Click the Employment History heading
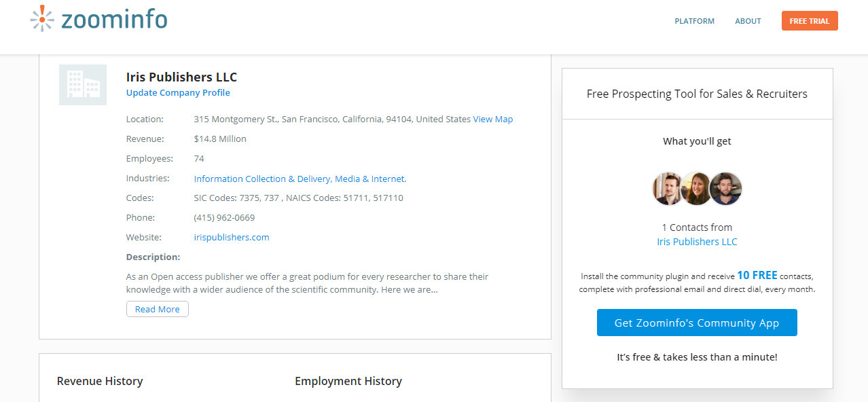 pyautogui.click(x=348, y=381)
